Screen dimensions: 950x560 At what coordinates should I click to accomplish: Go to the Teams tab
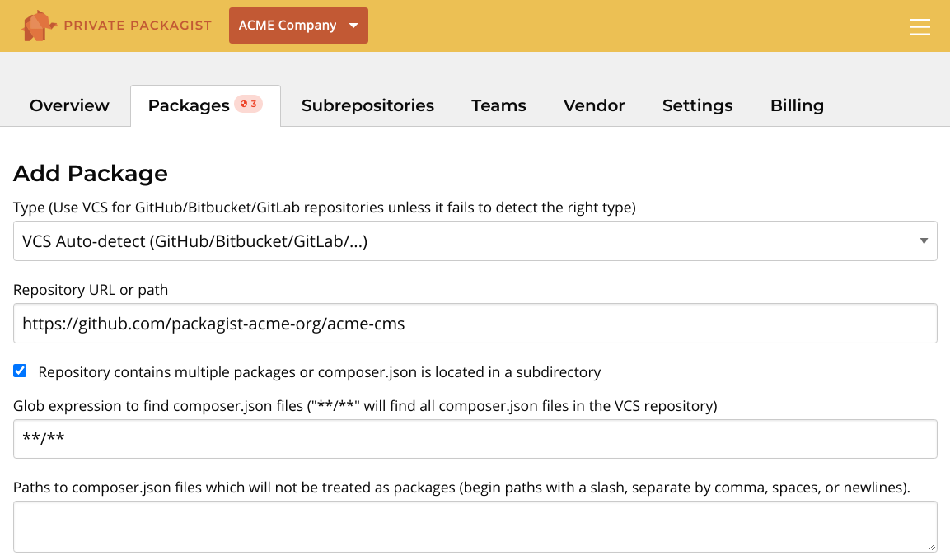tap(498, 105)
